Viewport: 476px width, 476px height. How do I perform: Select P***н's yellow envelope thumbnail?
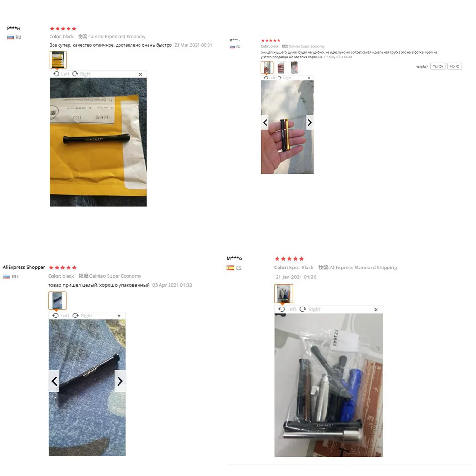click(x=58, y=59)
